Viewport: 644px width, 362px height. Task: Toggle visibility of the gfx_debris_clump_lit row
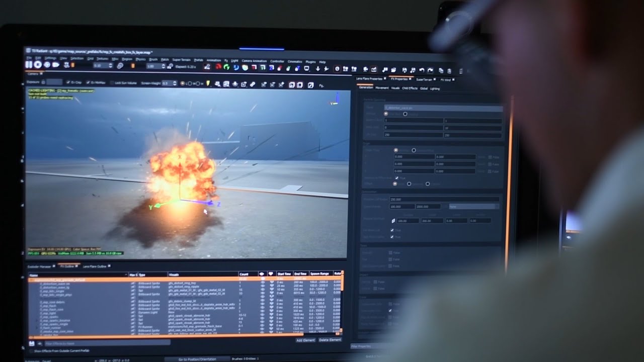point(262,301)
